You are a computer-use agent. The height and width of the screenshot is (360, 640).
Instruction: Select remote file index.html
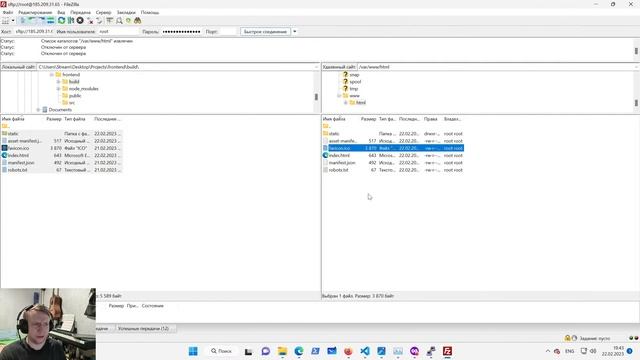[x=393, y=156]
